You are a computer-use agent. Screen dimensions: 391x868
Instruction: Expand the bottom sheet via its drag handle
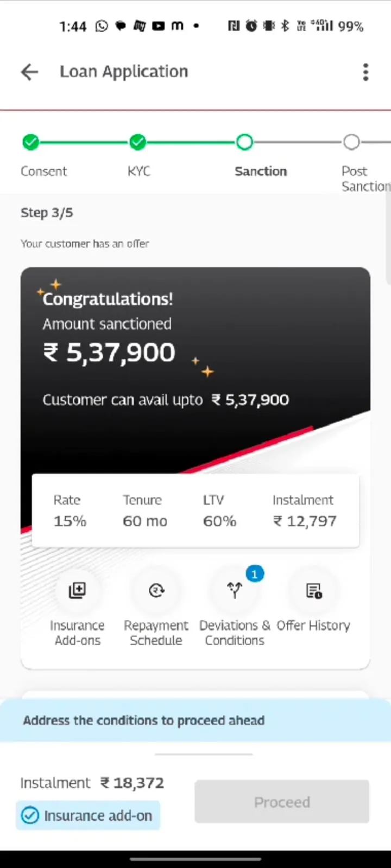[x=204, y=754]
